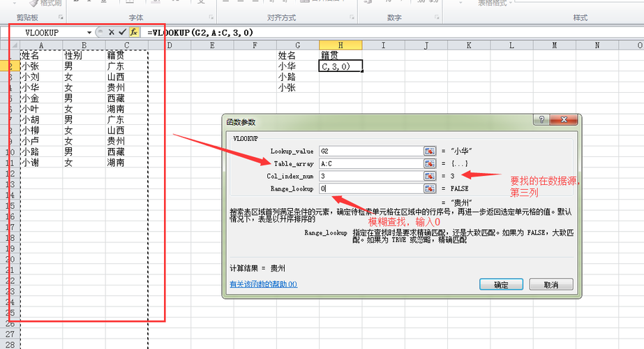Select row 27 header
This screenshot has height=349, width=644.
pos(10,334)
